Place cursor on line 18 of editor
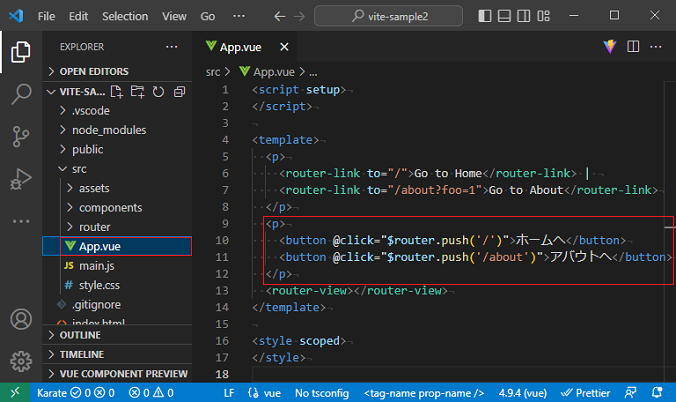This screenshot has height=402, width=676. pos(457,374)
